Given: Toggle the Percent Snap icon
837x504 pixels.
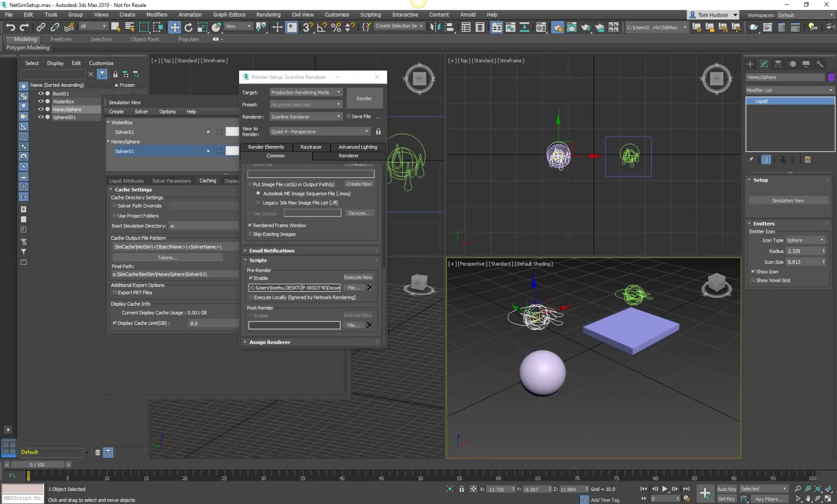Looking at the screenshot, I should [x=336, y=27].
